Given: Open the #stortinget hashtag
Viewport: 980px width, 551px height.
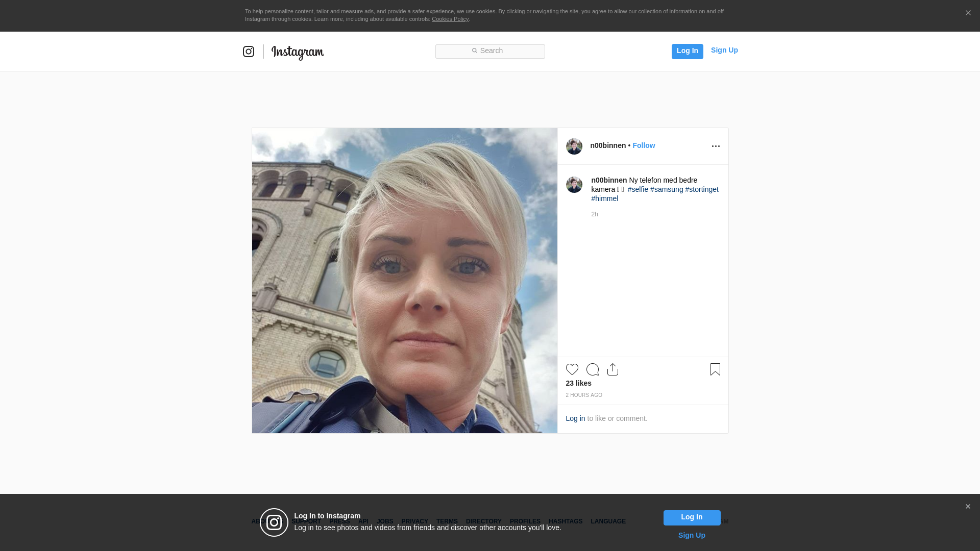Looking at the screenshot, I should tap(702, 189).
